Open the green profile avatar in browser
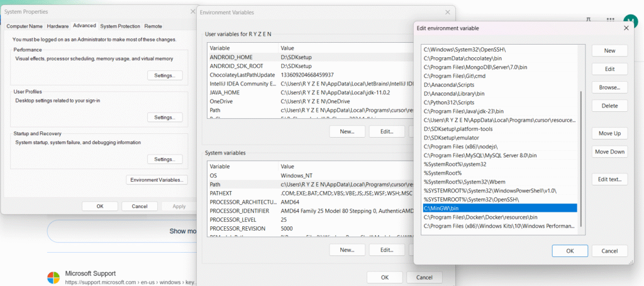Viewport: 644px width, 286px height. tap(630, 19)
